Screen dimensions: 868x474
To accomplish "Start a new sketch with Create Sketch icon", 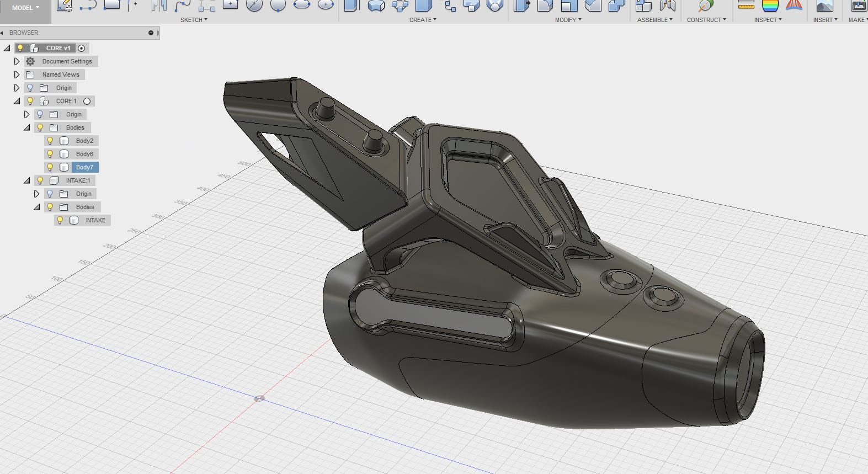I will [65, 6].
